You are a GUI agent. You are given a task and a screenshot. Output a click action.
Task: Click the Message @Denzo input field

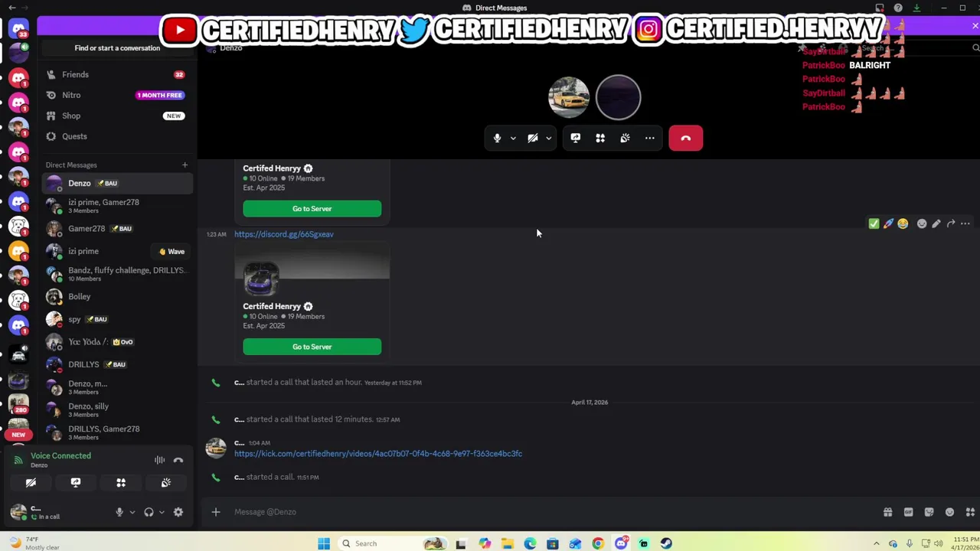pos(551,512)
